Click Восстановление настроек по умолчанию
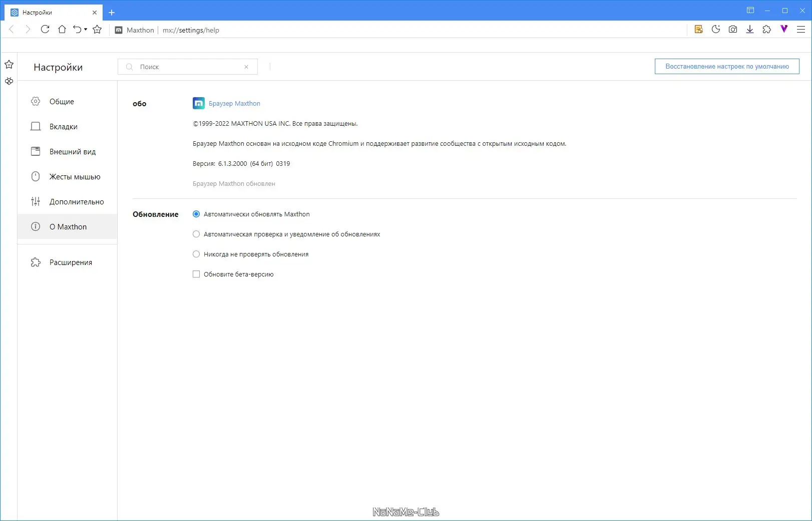This screenshot has width=812, height=521. click(727, 66)
